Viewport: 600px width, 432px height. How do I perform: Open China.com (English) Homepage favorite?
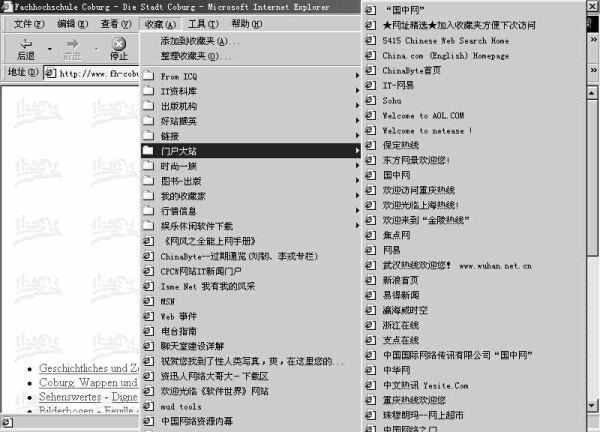click(474, 55)
